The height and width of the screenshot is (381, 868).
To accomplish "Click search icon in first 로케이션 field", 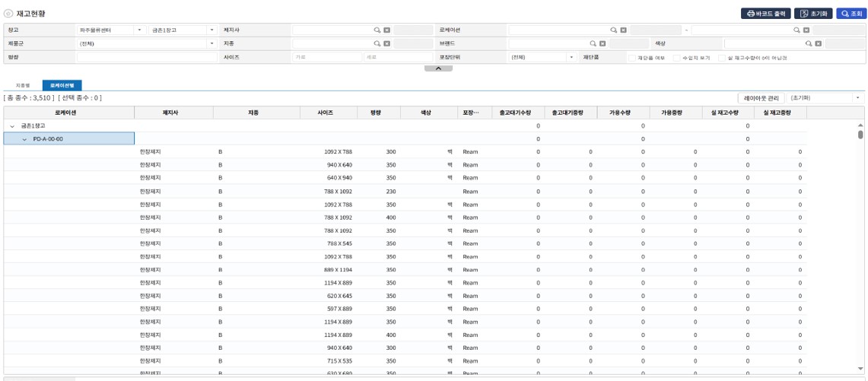I will 613,30.
